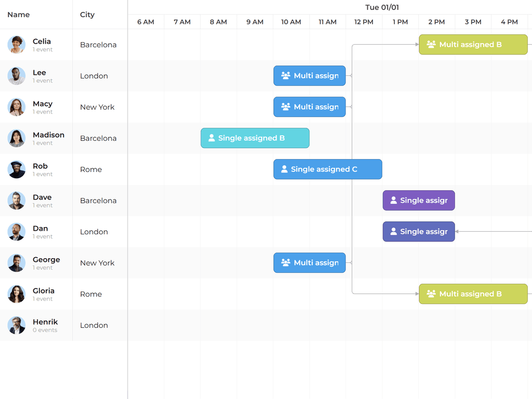532x399 pixels.
Task: Click the group icon on Celia's Multi assigned B bar
Action: [x=431, y=45]
